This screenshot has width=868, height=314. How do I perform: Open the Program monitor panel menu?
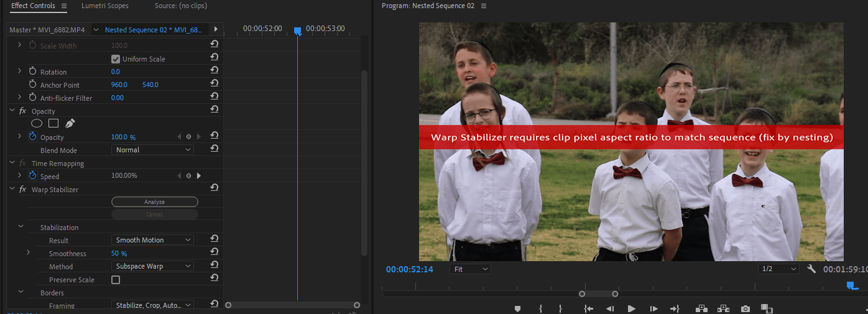pyautogui.click(x=484, y=6)
